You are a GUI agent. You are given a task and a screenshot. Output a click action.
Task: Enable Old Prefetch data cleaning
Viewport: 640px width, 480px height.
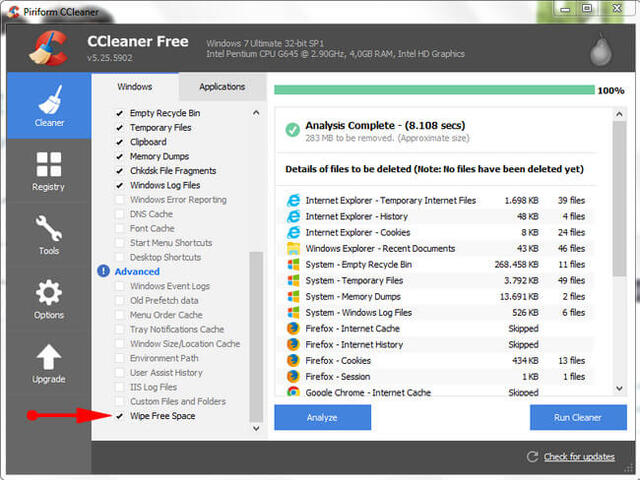pyautogui.click(x=120, y=300)
